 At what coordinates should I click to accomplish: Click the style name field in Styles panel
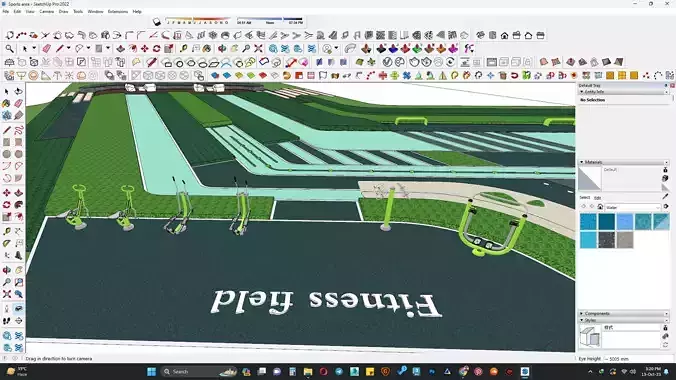tap(632, 328)
